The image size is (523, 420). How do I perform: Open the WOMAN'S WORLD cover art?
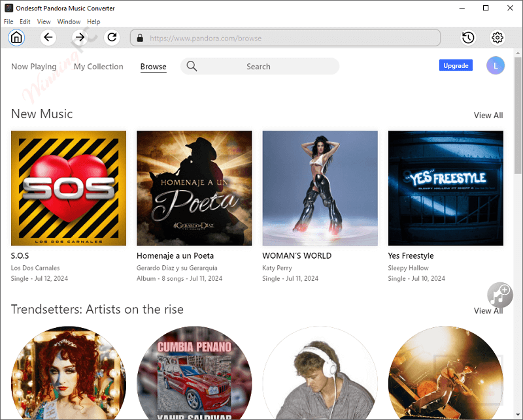pyautogui.click(x=320, y=188)
